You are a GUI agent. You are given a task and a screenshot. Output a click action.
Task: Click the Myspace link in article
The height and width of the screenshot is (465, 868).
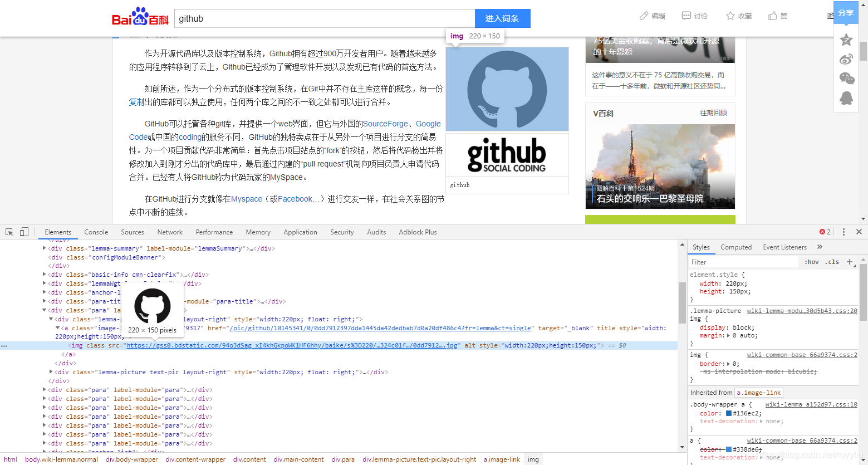coord(247,199)
